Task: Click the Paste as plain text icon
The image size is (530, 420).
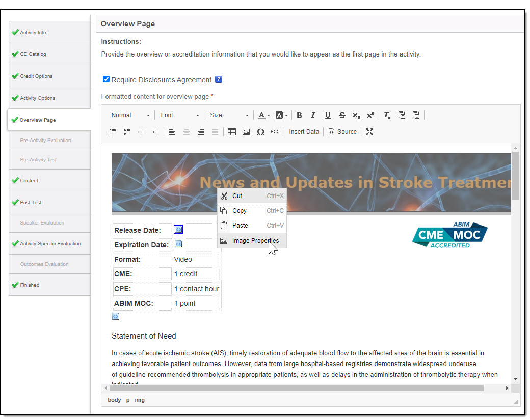Action: [x=402, y=115]
